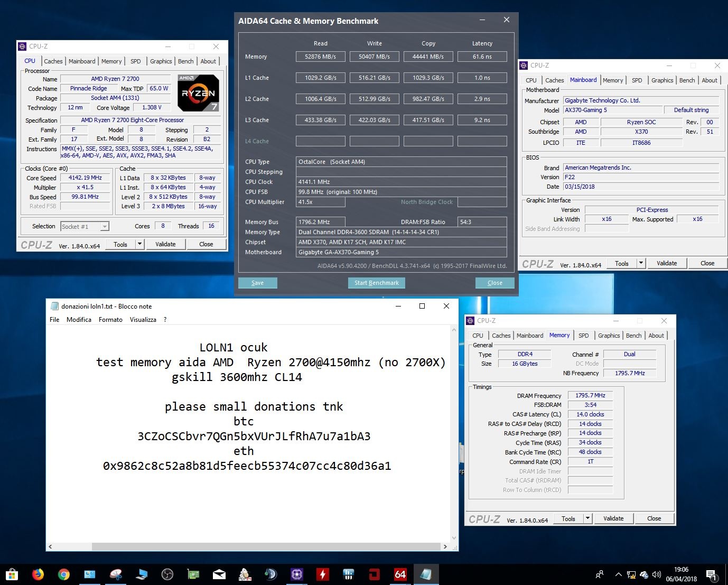Click Validate in CPU tab window
Viewport: 728px width, 585px height.
click(x=165, y=244)
